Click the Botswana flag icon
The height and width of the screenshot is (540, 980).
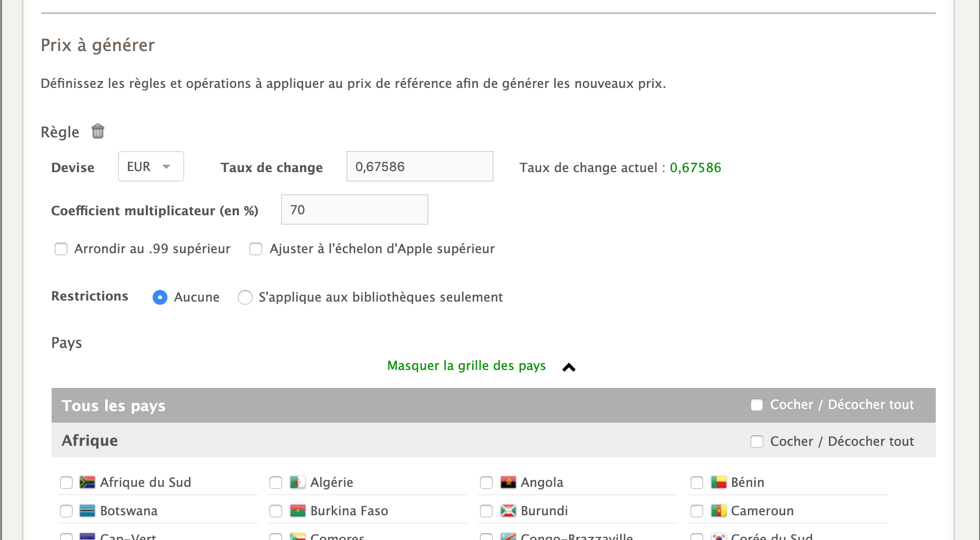pyautogui.click(x=87, y=511)
